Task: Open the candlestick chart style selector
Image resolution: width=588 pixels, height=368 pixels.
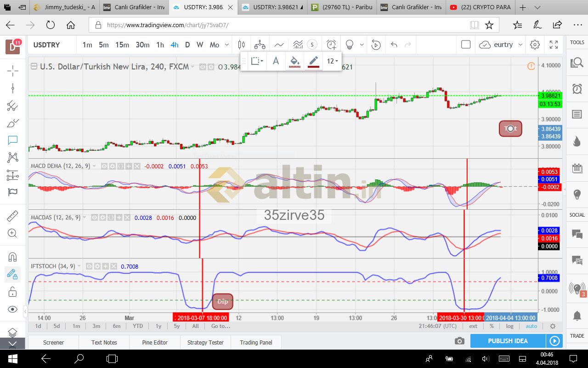Action: tap(242, 45)
